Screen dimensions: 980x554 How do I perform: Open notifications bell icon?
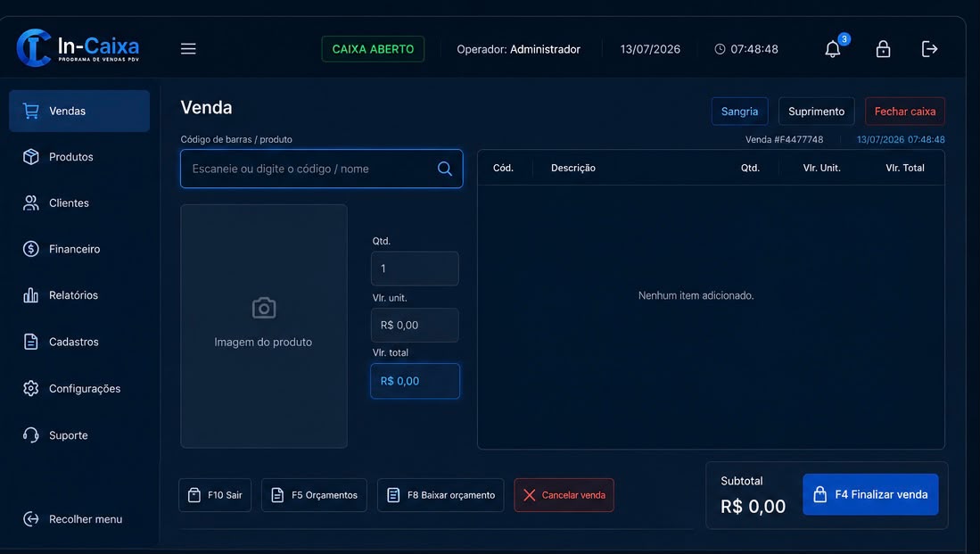coord(833,49)
